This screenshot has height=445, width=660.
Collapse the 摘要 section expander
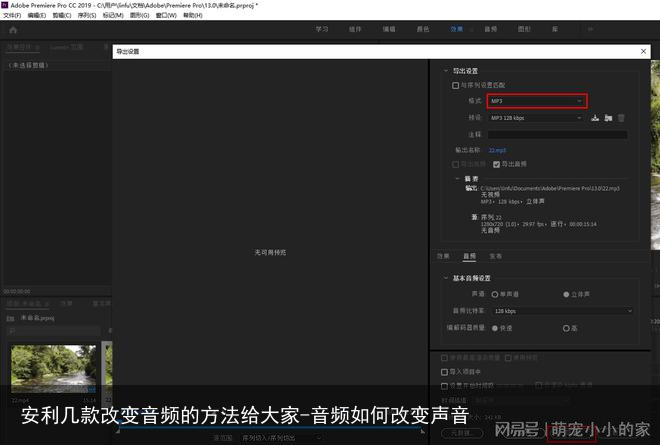click(x=458, y=179)
